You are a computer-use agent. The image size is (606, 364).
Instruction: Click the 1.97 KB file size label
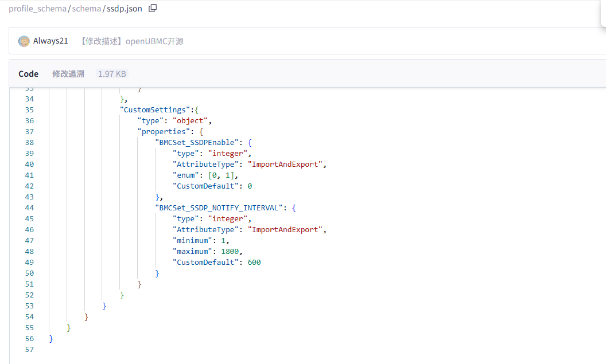(112, 74)
